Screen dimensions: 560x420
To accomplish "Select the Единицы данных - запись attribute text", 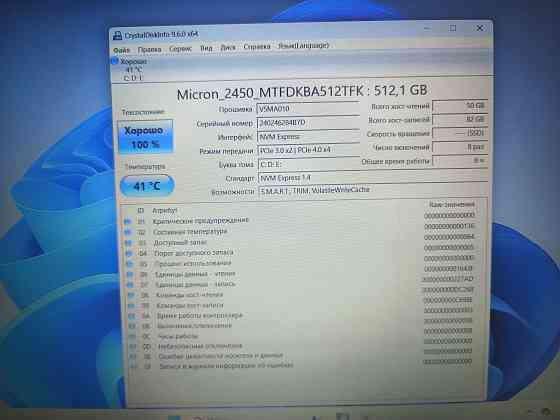I will point(196,285).
